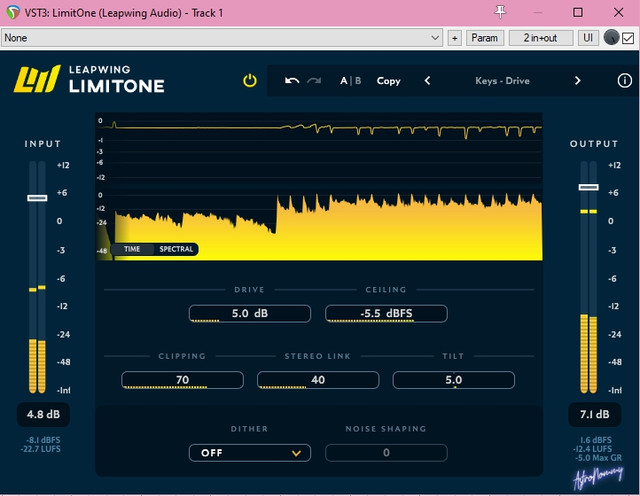Click the input gain 4.8 dB readout
Image resolution: width=640 pixels, height=496 pixels.
coord(43,414)
